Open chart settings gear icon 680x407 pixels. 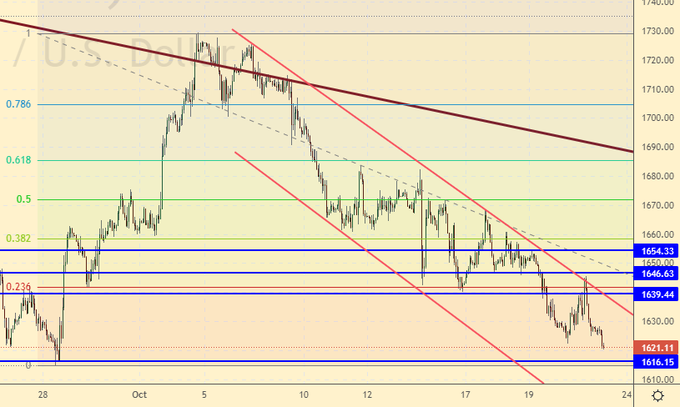657,396
